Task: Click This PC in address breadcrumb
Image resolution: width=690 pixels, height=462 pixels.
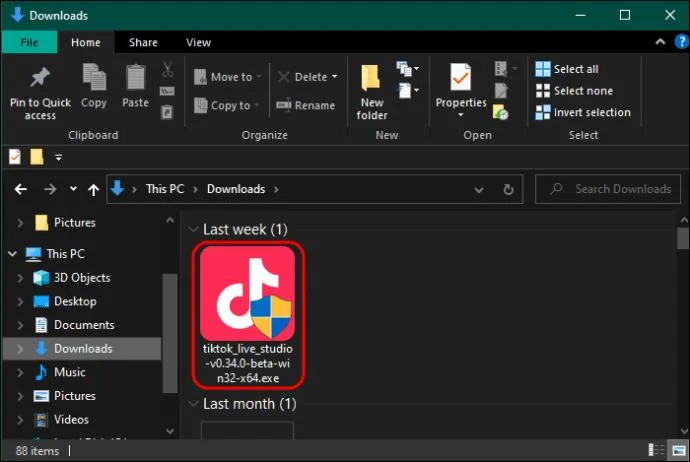Action: (165, 189)
